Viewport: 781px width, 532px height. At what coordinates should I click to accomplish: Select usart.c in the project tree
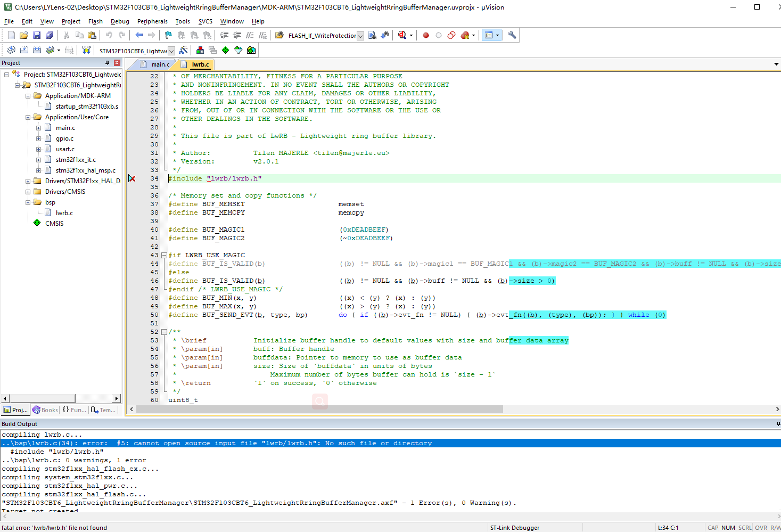coord(65,149)
